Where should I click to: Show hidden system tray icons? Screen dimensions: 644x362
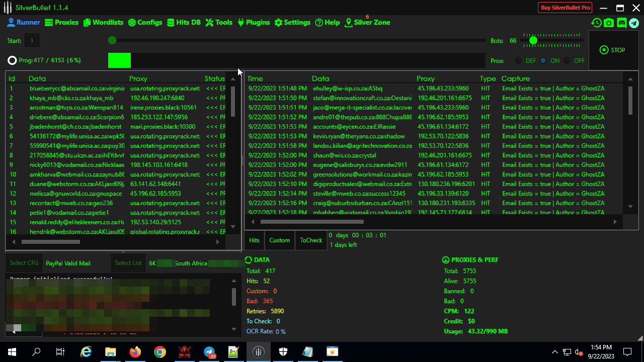(555, 352)
